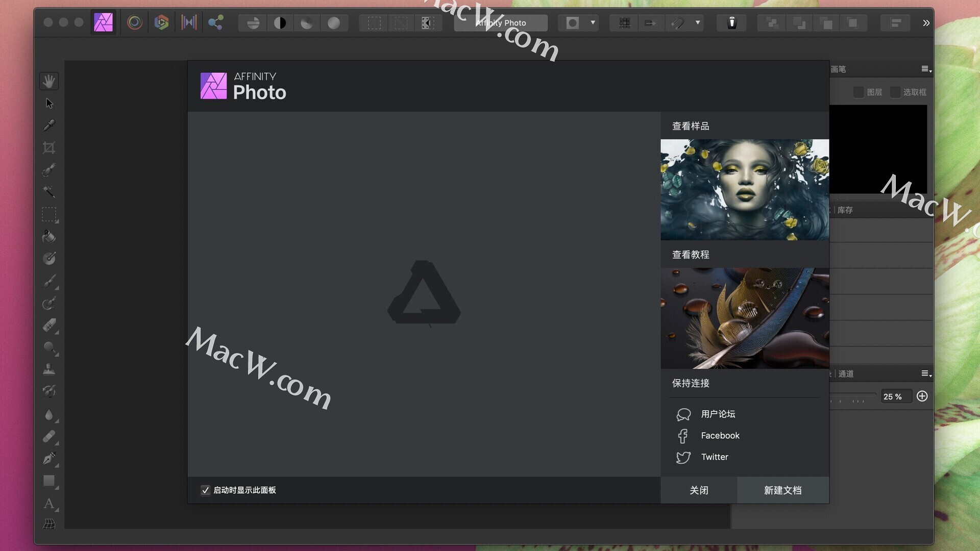Select the Paint Mixer Brush tool

pyautogui.click(x=49, y=304)
